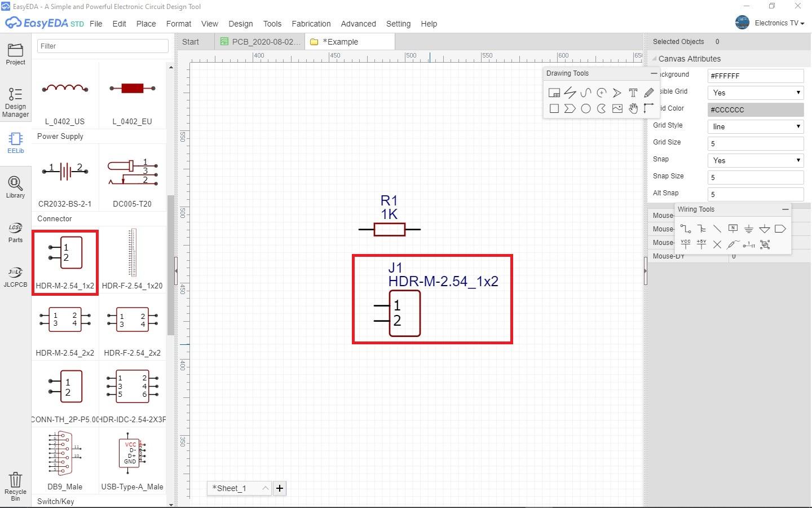Screen dimensions: 812x508
Task: Select the DB9_Male connector part
Action: point(65,460)
